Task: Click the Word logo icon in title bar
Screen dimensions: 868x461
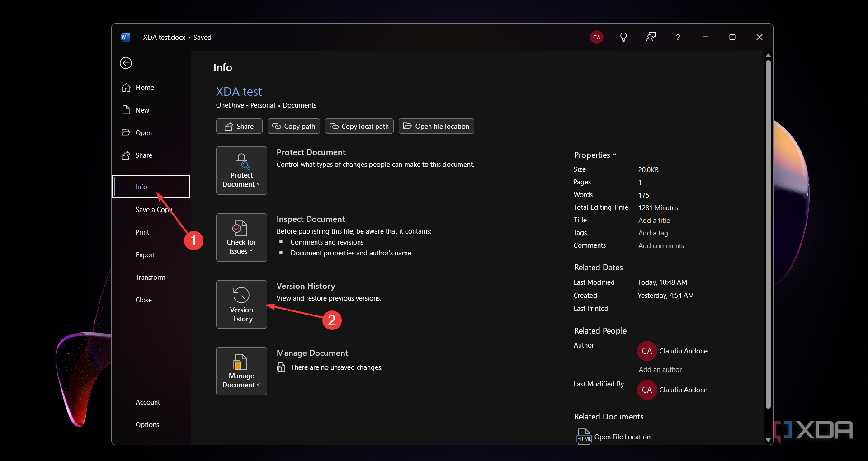Action: click(x=125, y=37)
